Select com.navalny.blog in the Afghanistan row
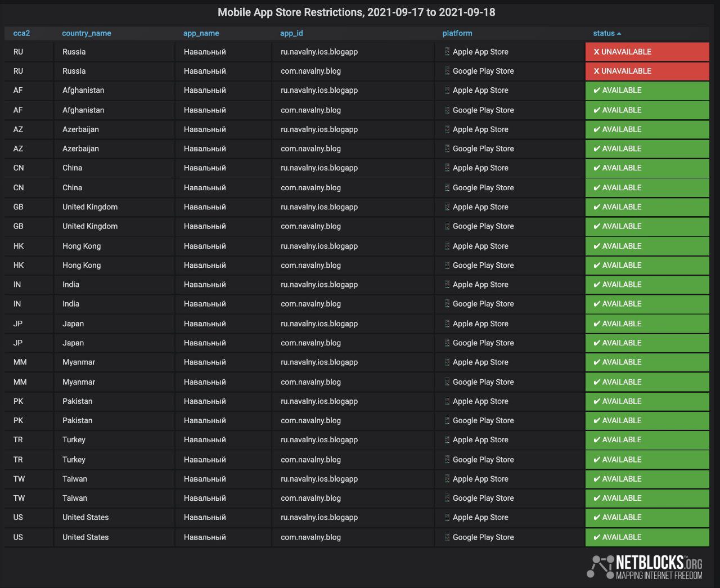This screenshot has height=588, width=720. pos(310,110)
